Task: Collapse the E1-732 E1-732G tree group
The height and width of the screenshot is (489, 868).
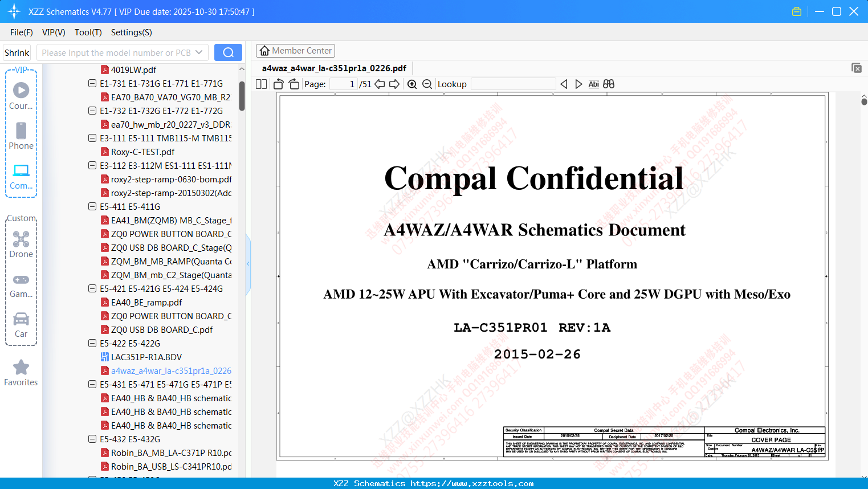Action: (92, 111)
